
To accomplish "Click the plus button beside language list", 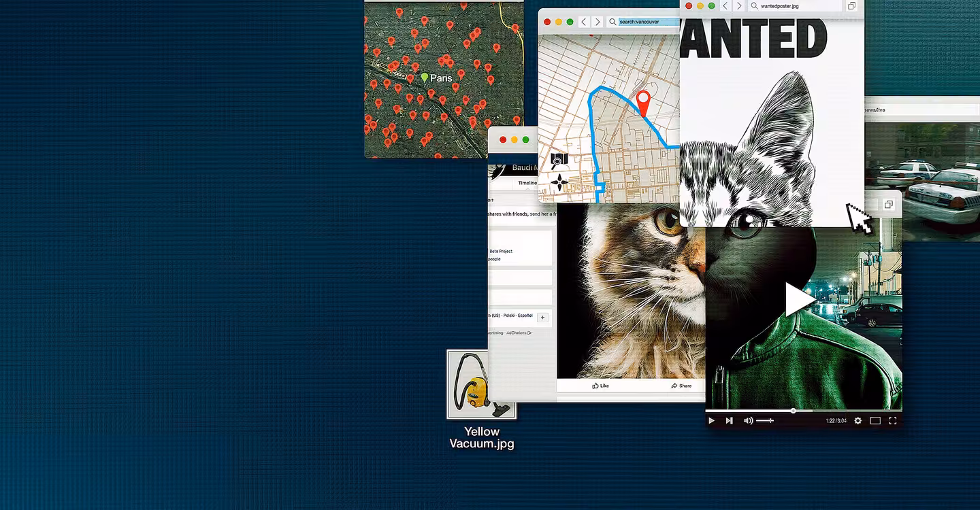I will [x=542, y=317].
